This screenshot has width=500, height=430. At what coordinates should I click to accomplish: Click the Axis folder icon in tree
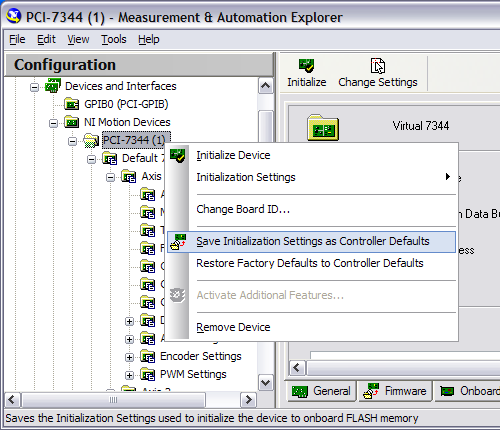tap(129, 176)
